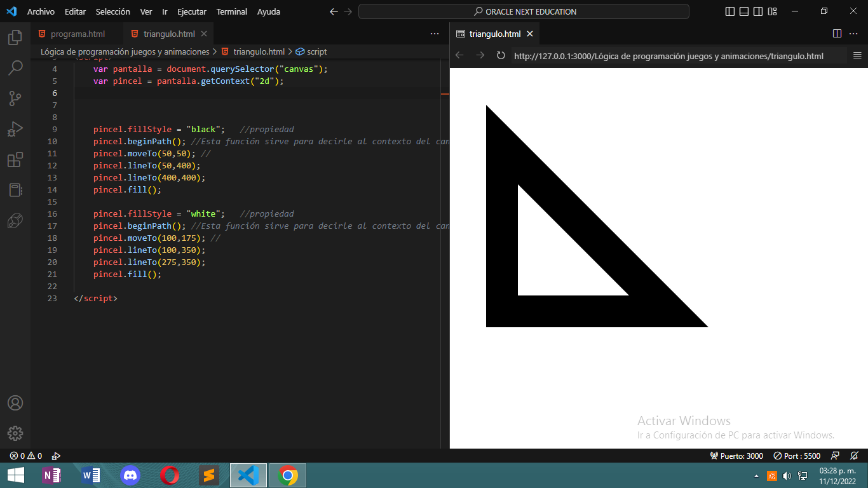Screen dimensions: 868x488
Task: Open the Ayuda menu
Action: 269,11
